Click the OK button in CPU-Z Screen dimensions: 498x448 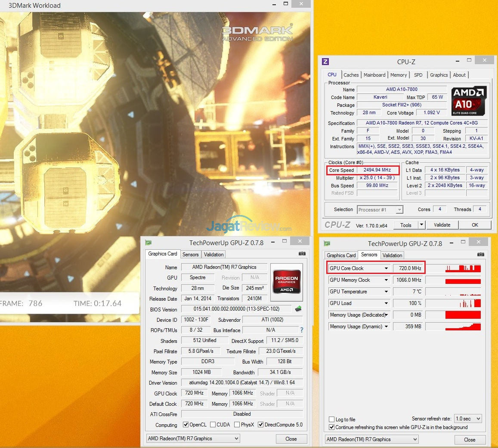(475, 225)
